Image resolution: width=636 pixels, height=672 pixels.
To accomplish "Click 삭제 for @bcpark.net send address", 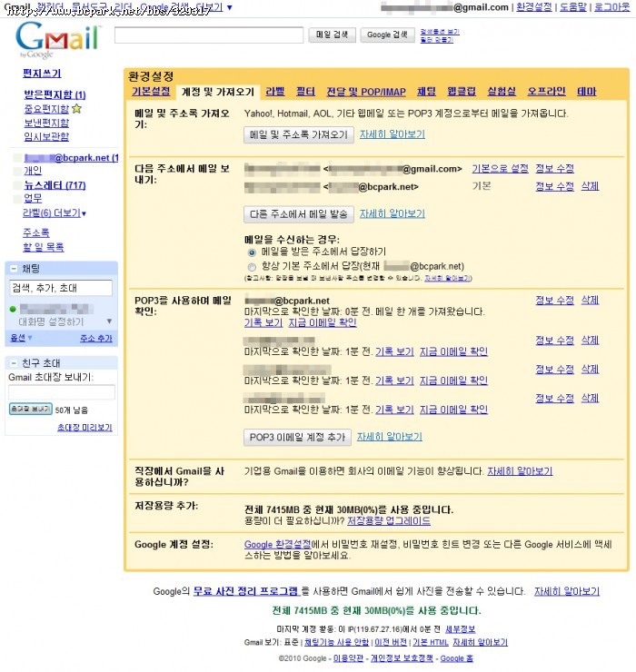I will pyautogui.click(x=590, y=186).
